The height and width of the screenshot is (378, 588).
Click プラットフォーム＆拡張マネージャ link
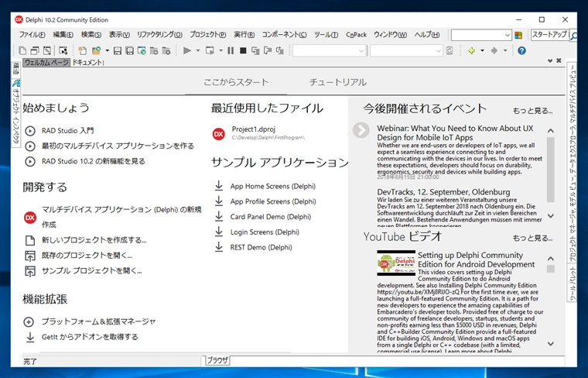coord(98,321)
